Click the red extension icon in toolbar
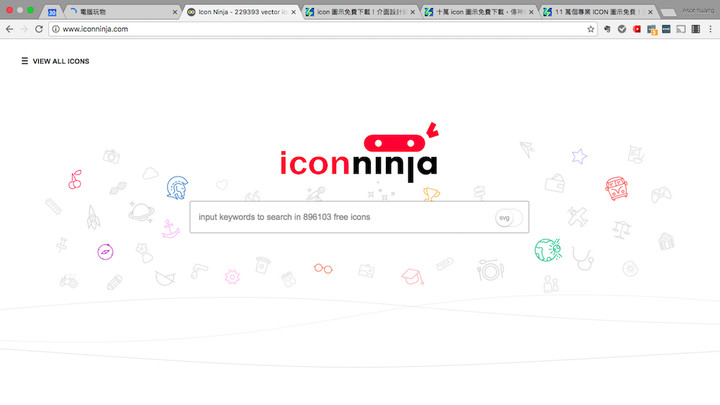Image resolution: width=720 pixels, height=405 pixels. point(636,29)
